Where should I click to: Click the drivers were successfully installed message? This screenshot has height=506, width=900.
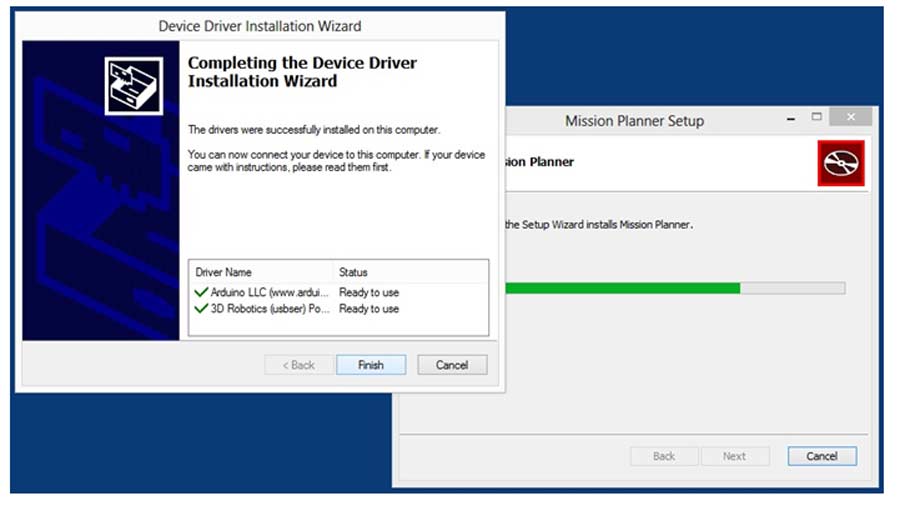click(x=314, y=130)
